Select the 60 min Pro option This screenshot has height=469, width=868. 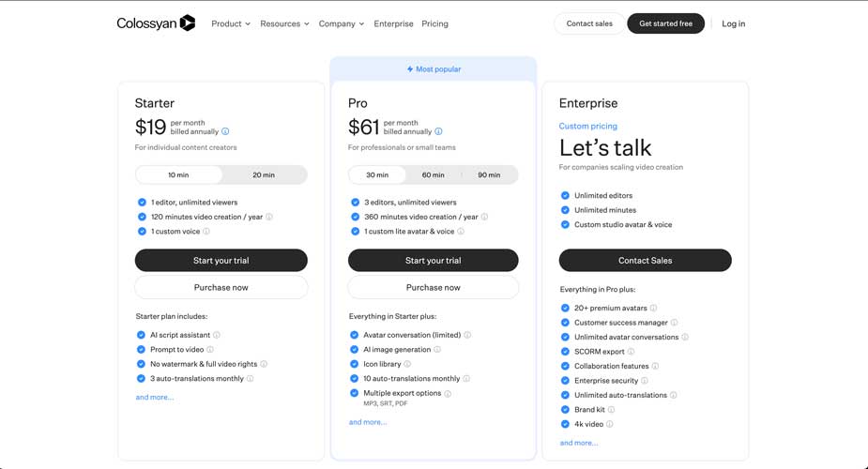433,174
